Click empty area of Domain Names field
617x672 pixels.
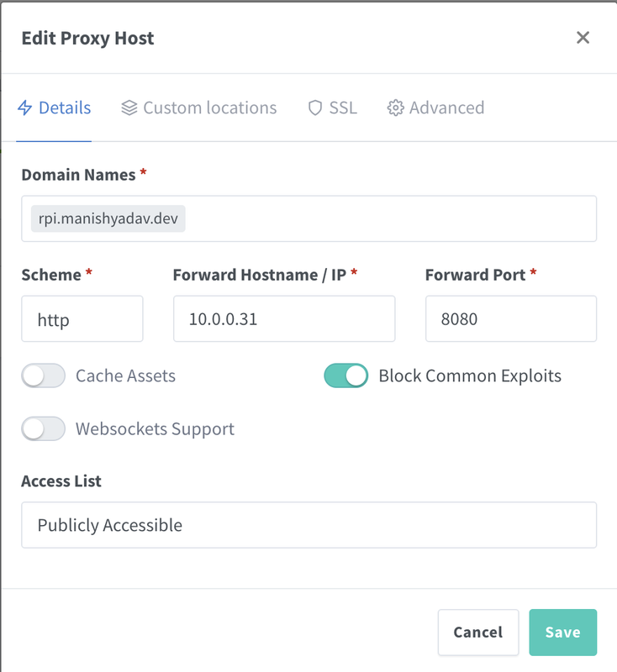[x=390, y=218]
